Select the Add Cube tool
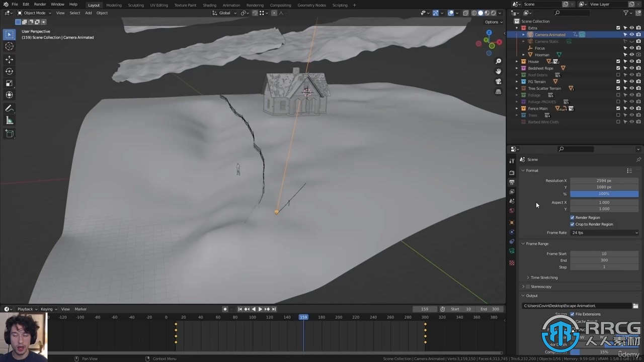 coord(9,133)
